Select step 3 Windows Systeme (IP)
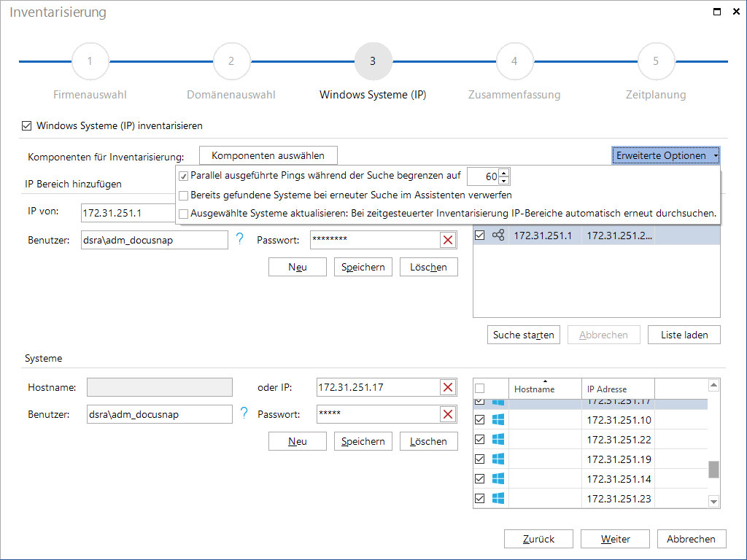This screenshot has width=747, height=560. (x=373, y=61)
